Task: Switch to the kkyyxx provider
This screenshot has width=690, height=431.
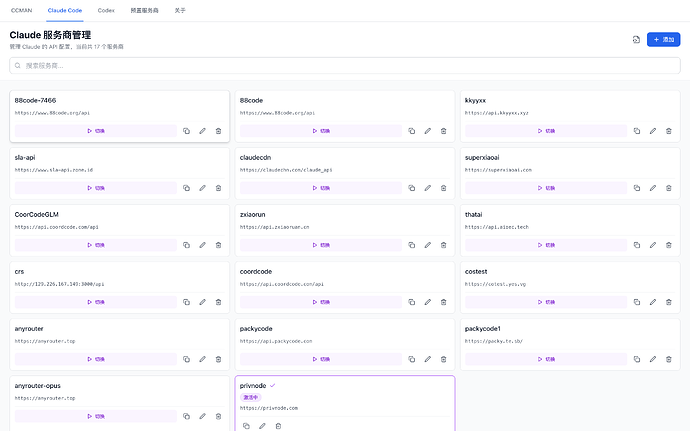Action: coord(546,131)
